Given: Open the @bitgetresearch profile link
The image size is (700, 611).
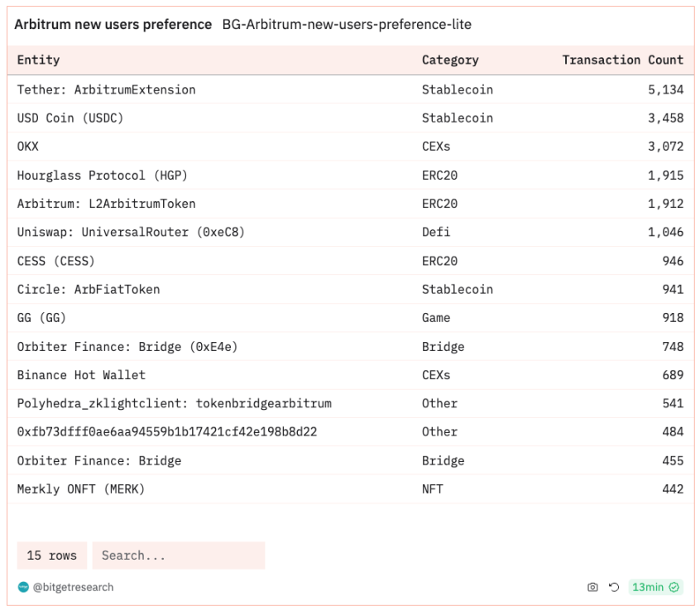Looking at the screenshot, I should (73, 587).
